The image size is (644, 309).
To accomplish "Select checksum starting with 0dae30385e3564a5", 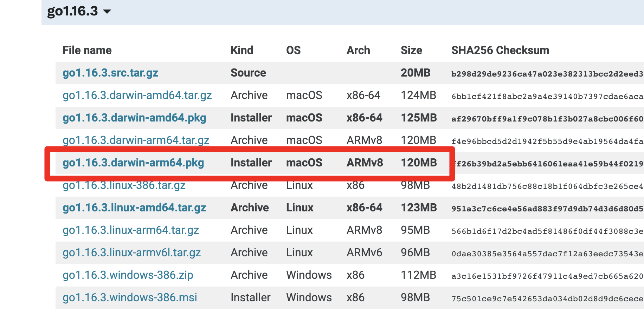I will 547,254.
